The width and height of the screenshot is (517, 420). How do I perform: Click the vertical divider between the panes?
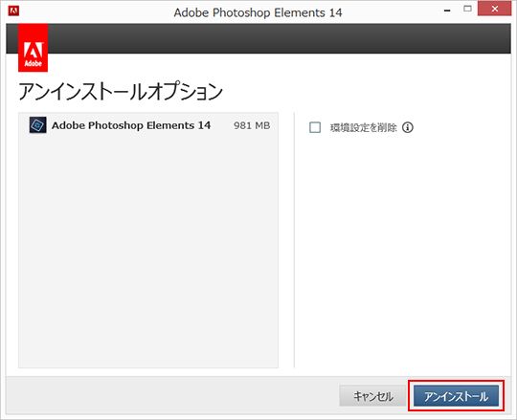(294, 239)
